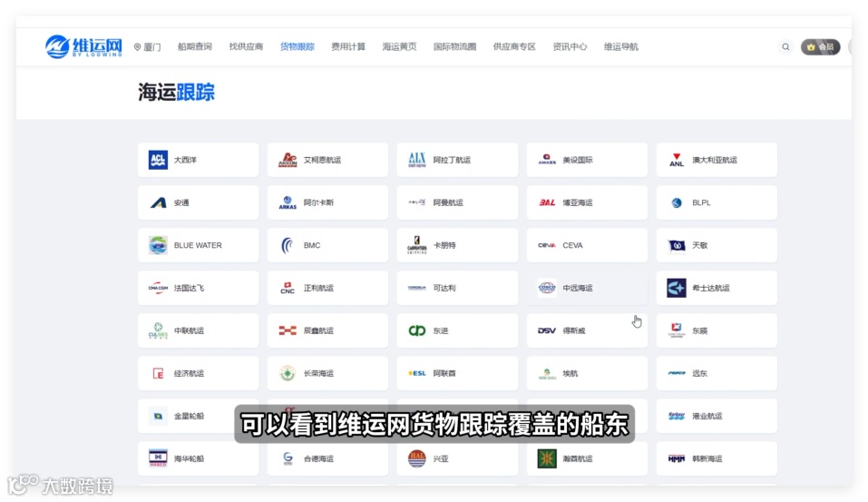This screenshot has width=868, height=502.
Task: Choose the CULines 中联航运 logo
Action: [x=158, y=330]
